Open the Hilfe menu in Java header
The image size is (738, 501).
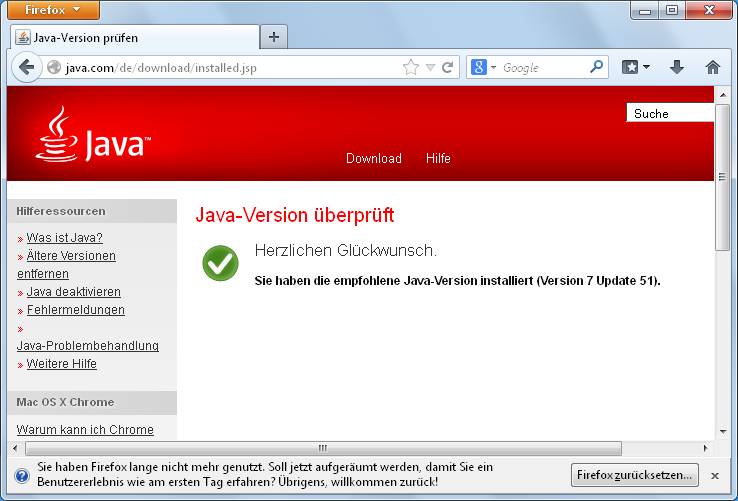tap(438, 158)
